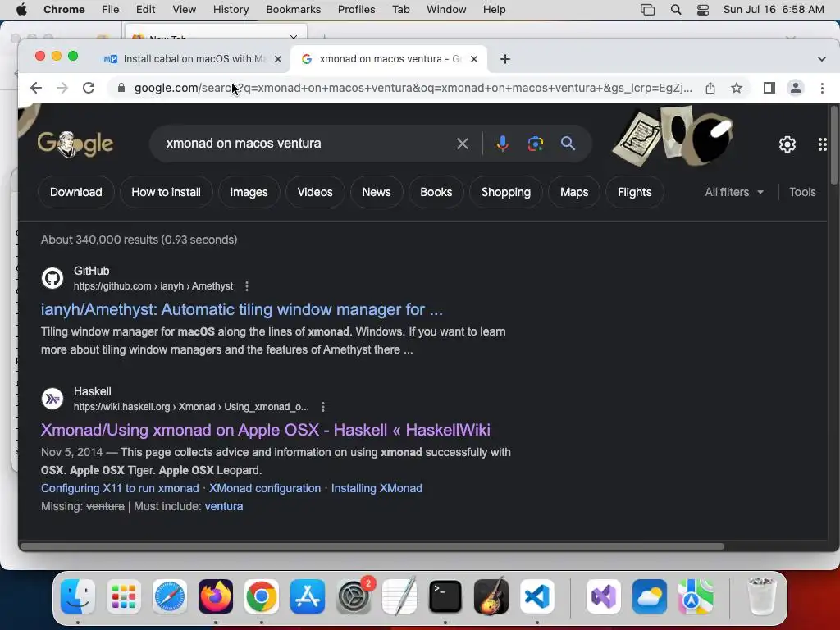Click Must include ventura link
The image size is (840, 630).
click(x=224, y=507)
